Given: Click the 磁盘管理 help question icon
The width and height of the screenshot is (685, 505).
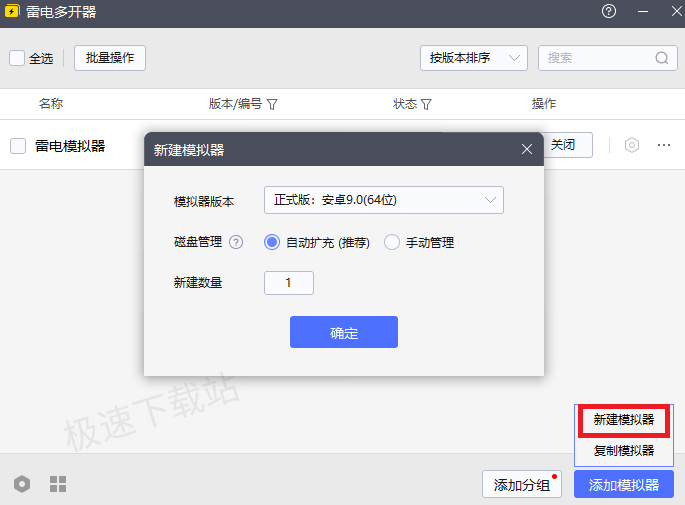Looking at the screenshot, I should pos(236,242).
